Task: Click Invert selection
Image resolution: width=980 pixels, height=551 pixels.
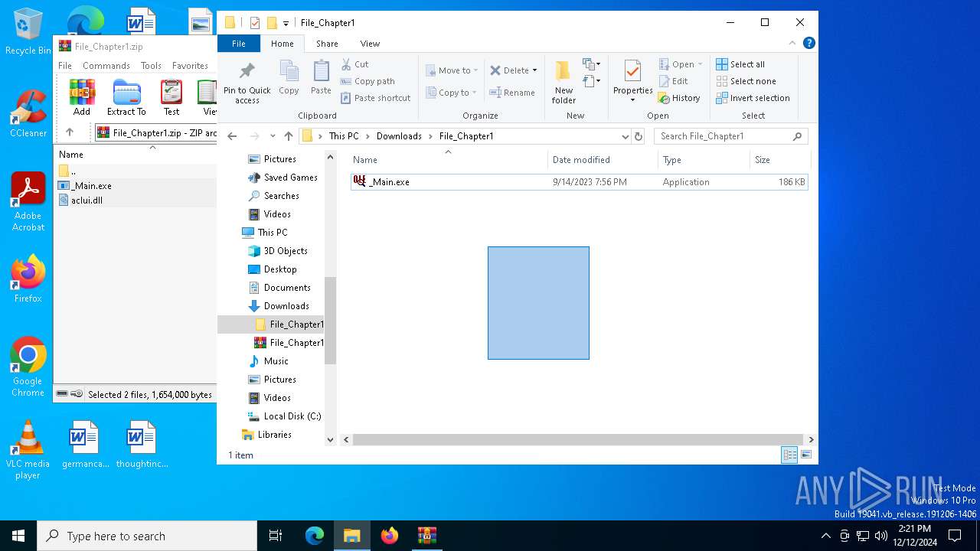Action: (753, 98)
